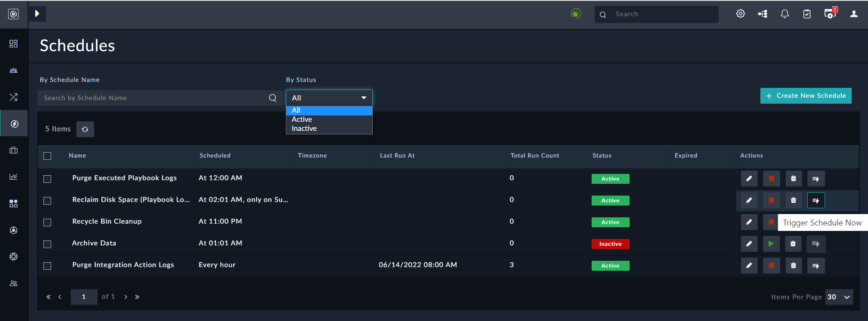Open the settings gear icon

[740, 14]
